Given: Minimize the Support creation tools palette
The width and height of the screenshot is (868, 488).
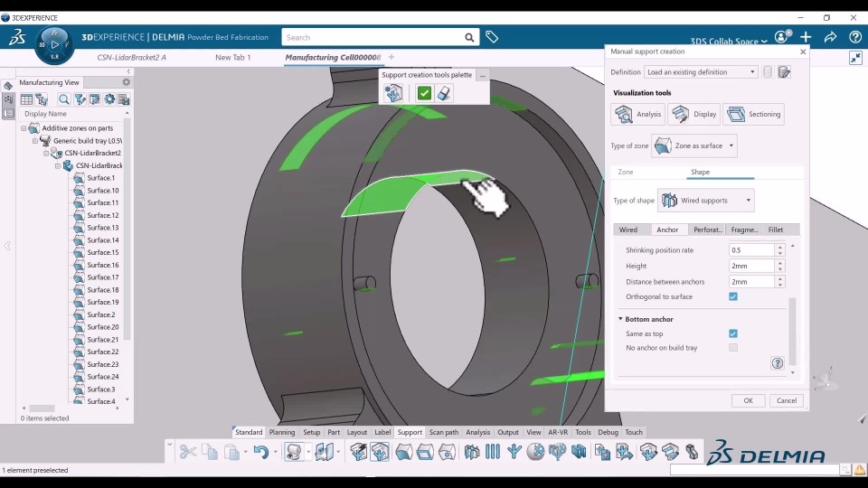Looking at the screenshot, I should point(483,75).
